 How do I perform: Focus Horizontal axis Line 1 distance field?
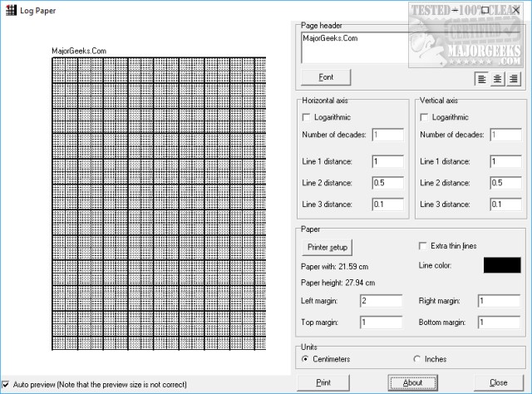pos(388,161)
